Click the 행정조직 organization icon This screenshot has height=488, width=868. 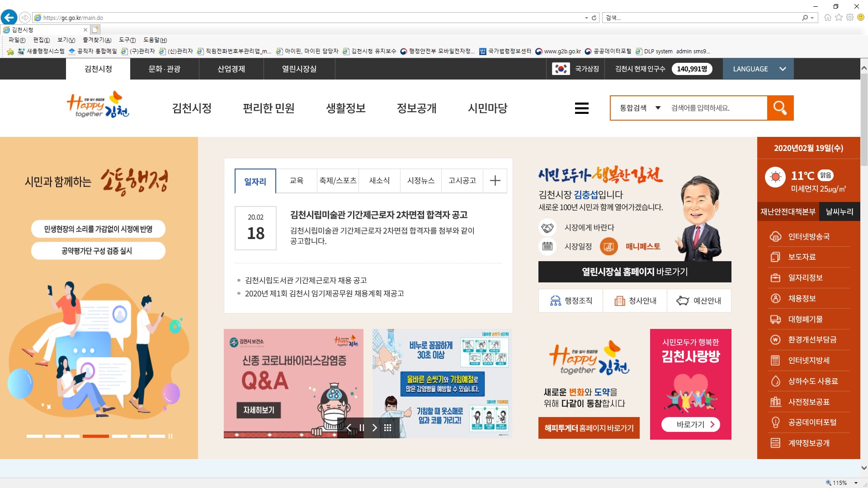click(x=555, y=301)
